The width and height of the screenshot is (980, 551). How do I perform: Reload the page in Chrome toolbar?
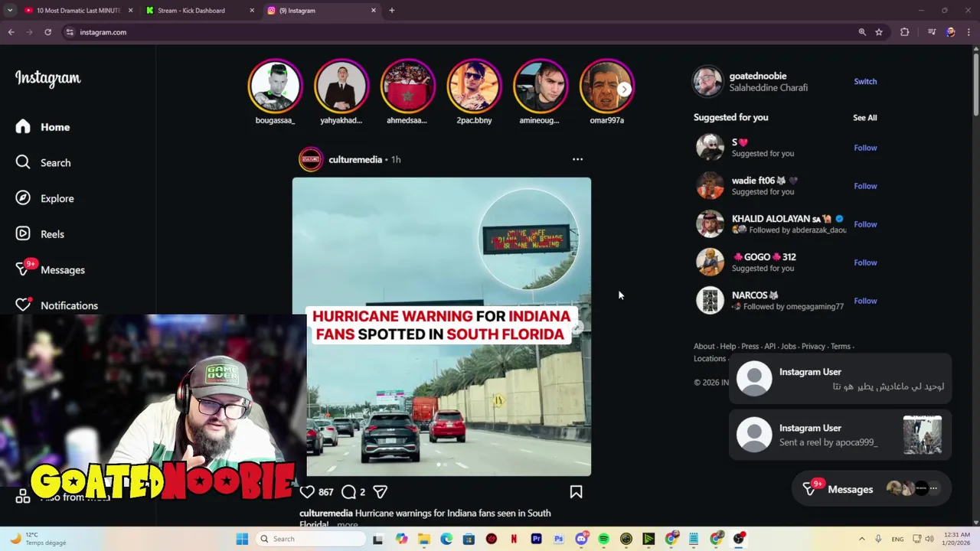[x=47, y=32]
